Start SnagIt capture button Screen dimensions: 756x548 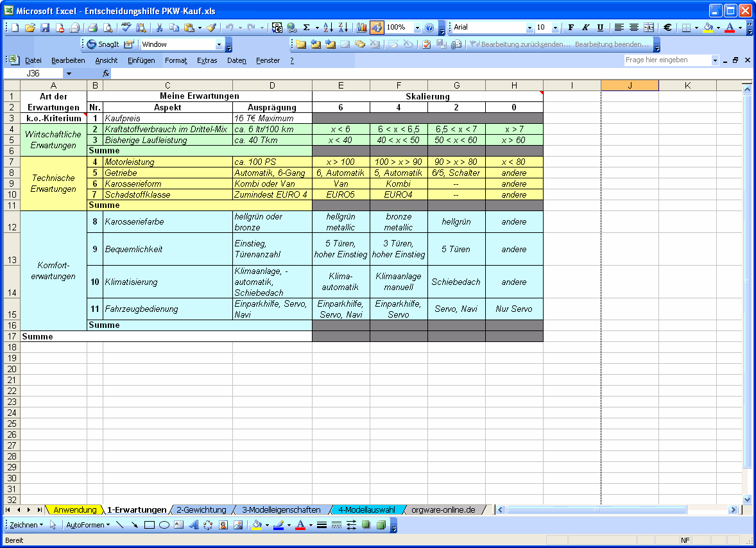(103, 44)
